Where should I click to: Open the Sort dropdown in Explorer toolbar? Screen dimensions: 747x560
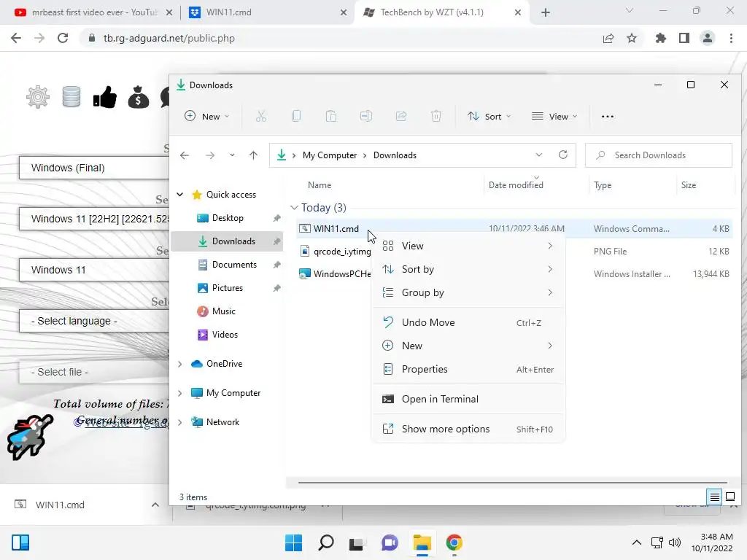click(x=489, y=116)
